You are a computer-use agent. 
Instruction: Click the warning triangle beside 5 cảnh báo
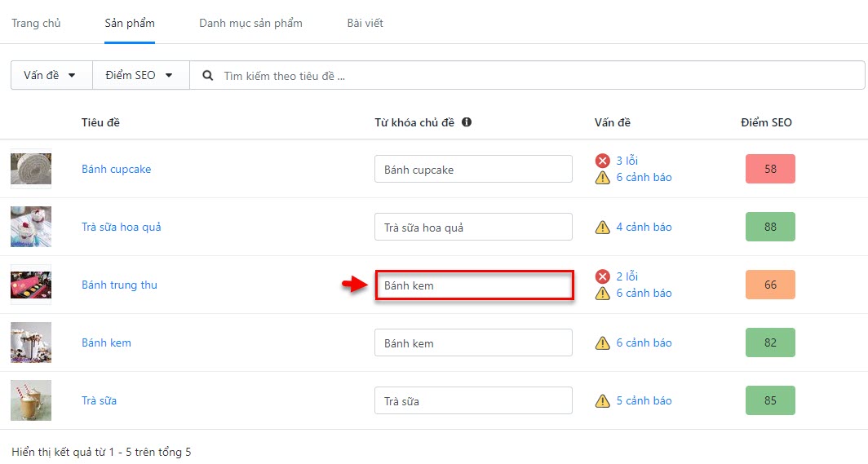coord(602,401)
